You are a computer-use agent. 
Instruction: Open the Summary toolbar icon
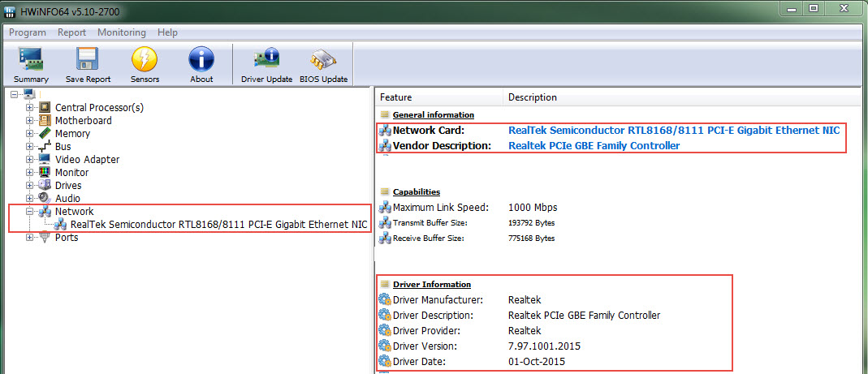point(31,63)
